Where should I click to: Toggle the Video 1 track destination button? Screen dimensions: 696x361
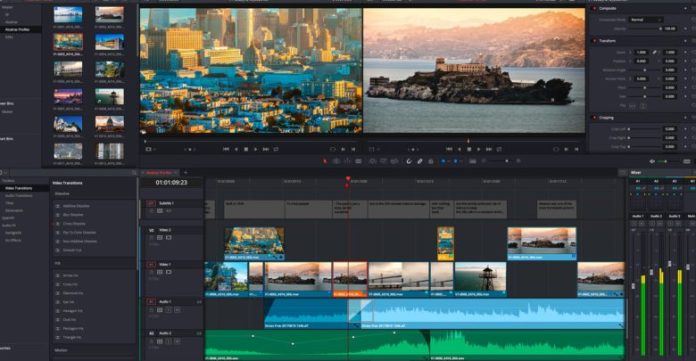point(151,264)
